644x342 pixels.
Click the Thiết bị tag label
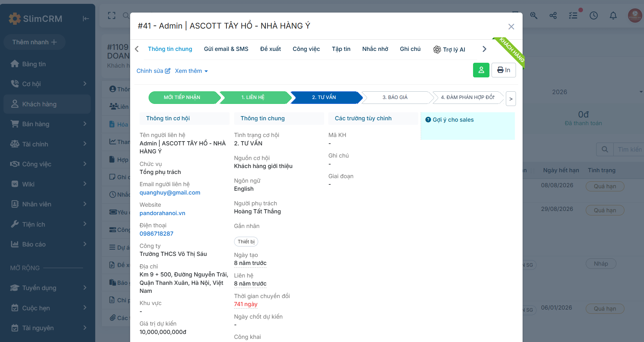point(246,242)
